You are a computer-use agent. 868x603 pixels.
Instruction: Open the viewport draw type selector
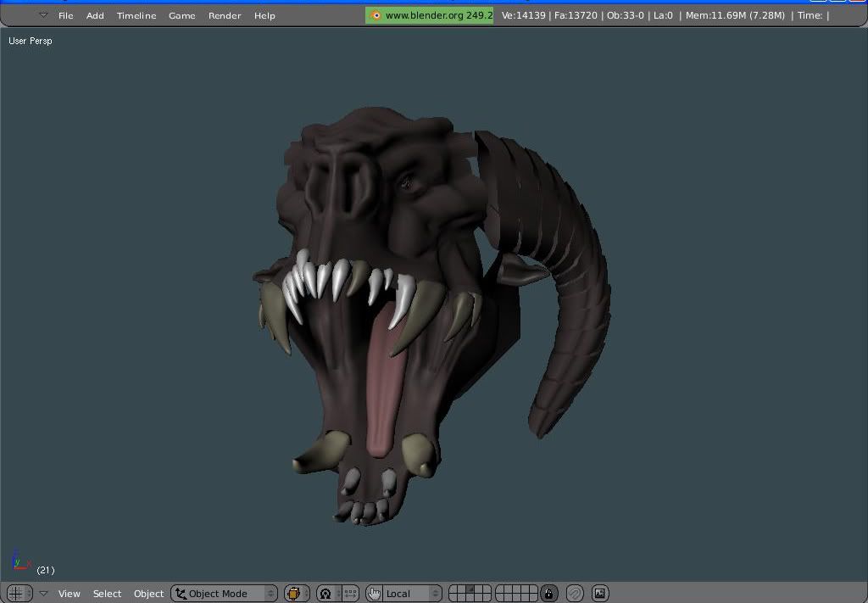pyautogui.click(x=296, y=594)
